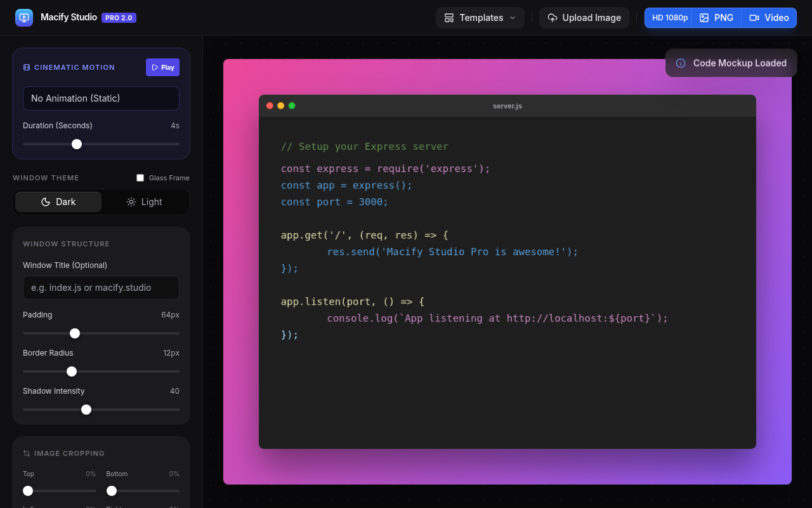
Task: Click the crop icon beside Image Cropping
Action: click(x=27, y=453)
